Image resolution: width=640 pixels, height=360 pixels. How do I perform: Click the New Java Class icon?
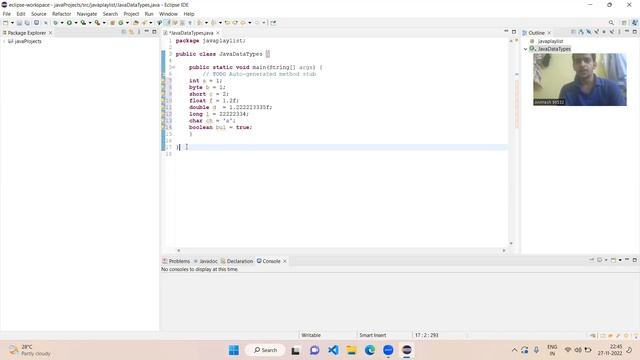tap(121, 23)
